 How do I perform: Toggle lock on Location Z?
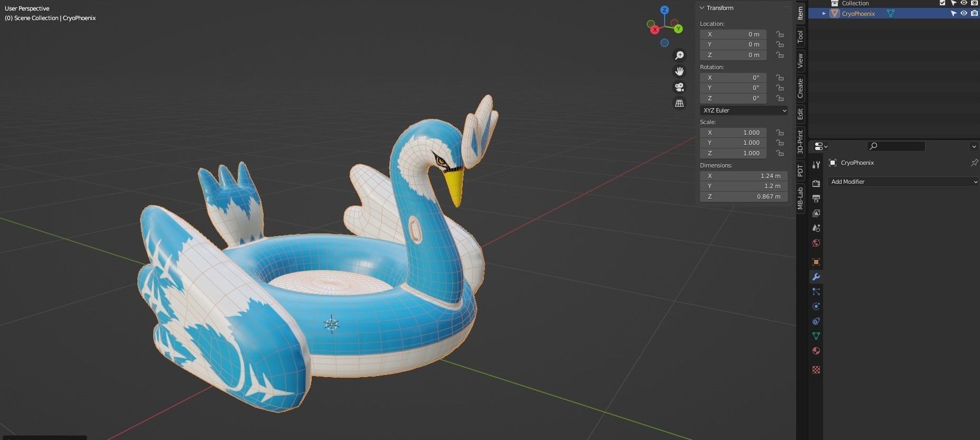(x=780, y=55)
